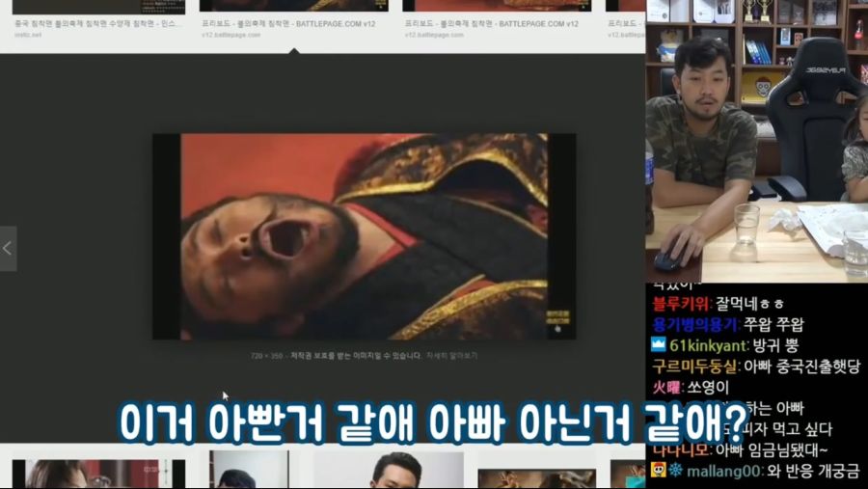Click the first v12.battlepage.com domain text

[231, 35]
